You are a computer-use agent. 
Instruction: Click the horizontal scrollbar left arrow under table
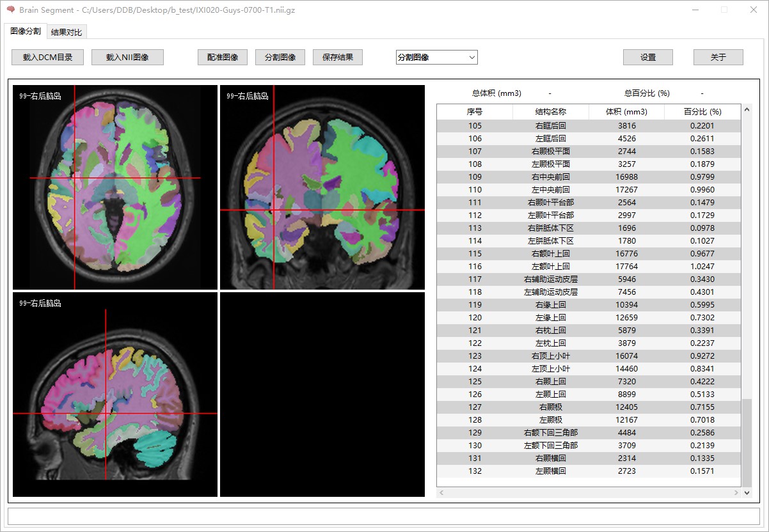point(442,493)
